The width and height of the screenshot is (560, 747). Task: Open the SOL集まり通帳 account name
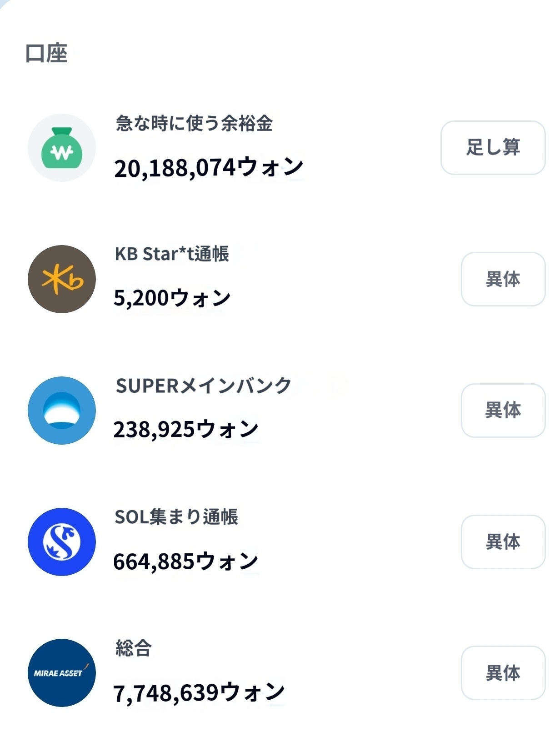176,517
